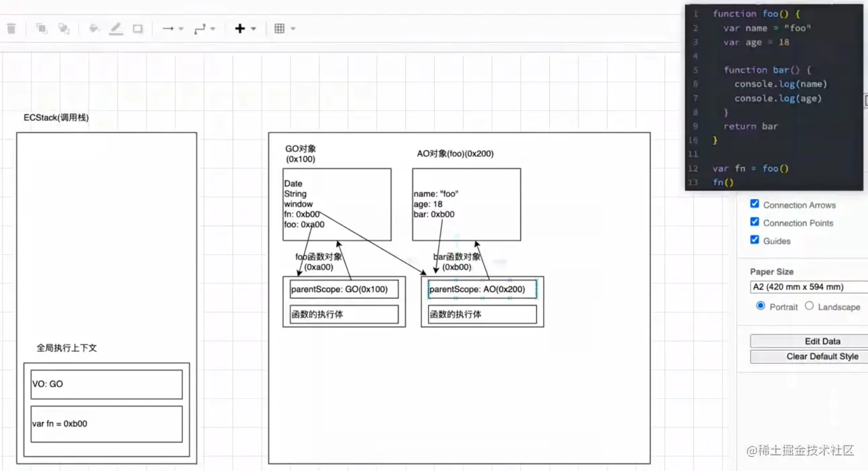
Task: Disable the Guides checkbox
Action: (x=754, y=240)
